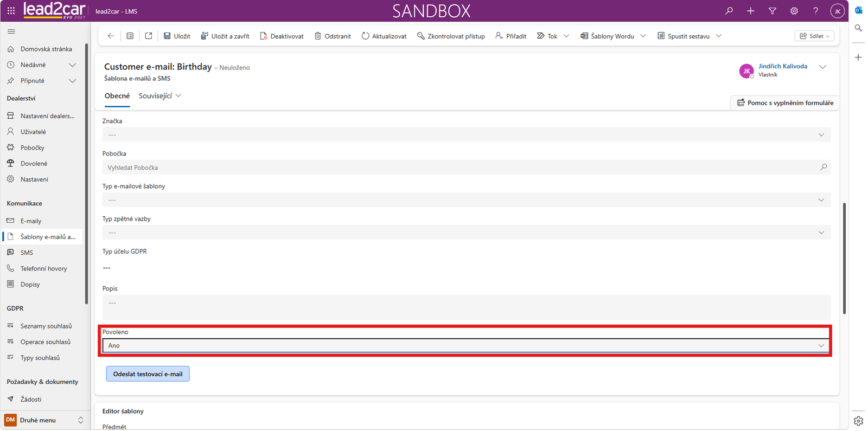Open Šablony e-mailů in the sidebar

(43, 237)
